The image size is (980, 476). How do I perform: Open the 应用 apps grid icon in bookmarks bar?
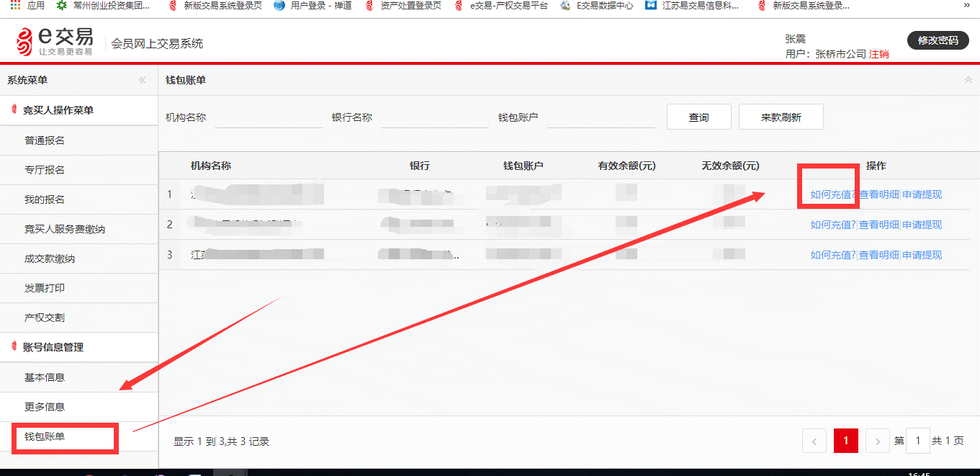(x=15, y=5)
